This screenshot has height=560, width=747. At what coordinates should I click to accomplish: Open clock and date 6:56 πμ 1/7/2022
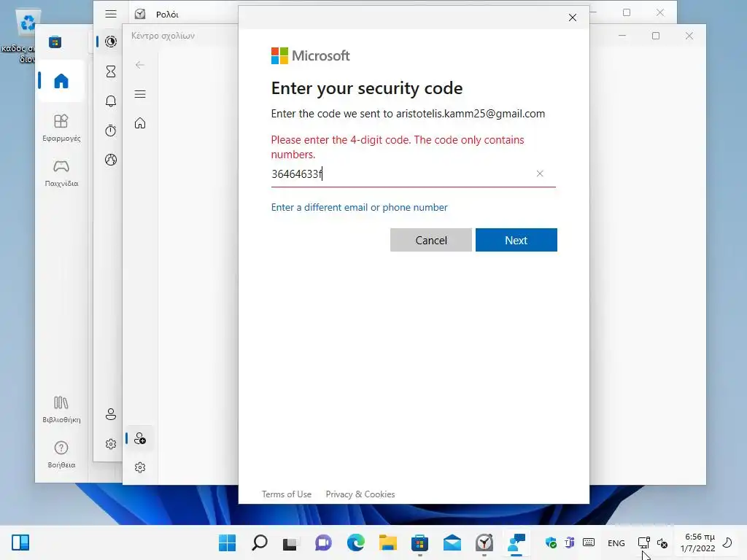(x=697, y=542)
